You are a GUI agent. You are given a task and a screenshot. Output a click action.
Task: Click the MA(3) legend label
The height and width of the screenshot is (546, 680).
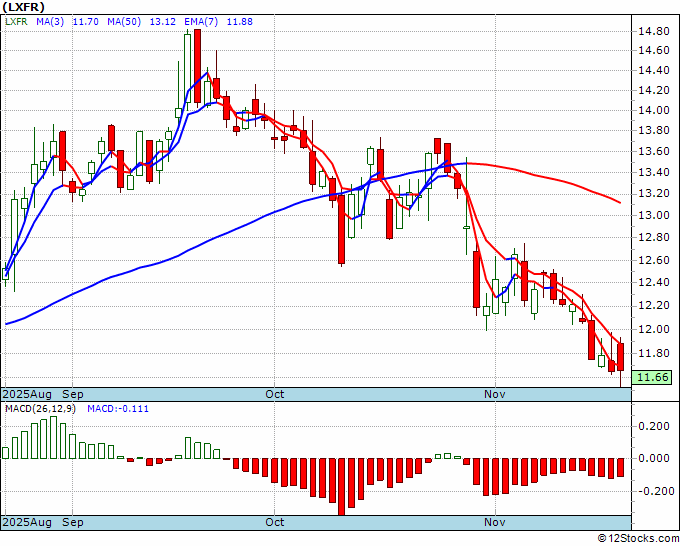[x=50, y=22]
